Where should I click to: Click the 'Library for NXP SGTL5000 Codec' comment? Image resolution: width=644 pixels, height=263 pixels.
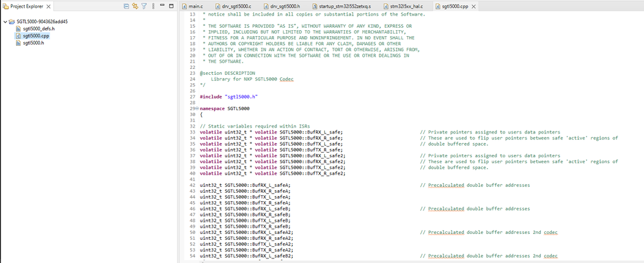252,79
